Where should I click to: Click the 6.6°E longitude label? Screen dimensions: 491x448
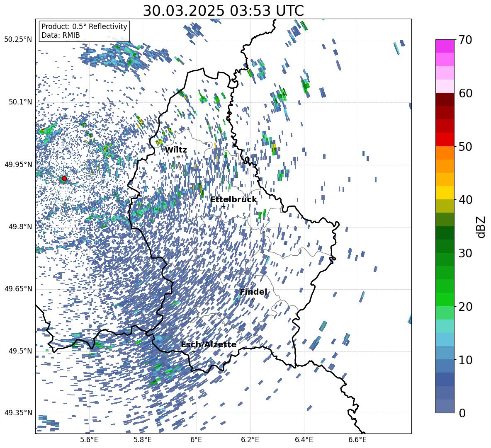[357, 440]
